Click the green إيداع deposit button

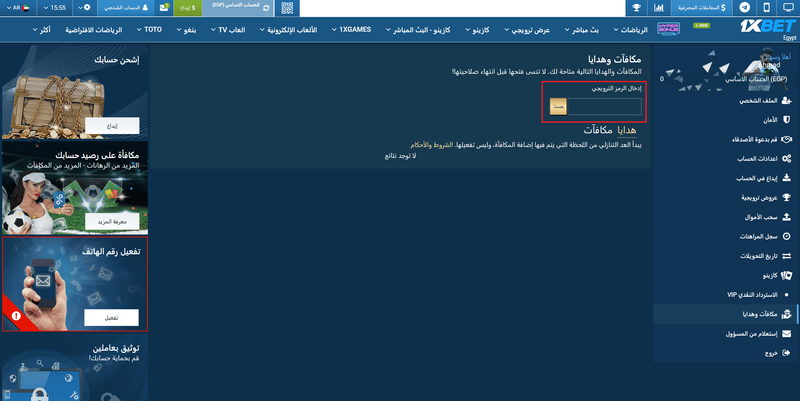pos(192,8)
